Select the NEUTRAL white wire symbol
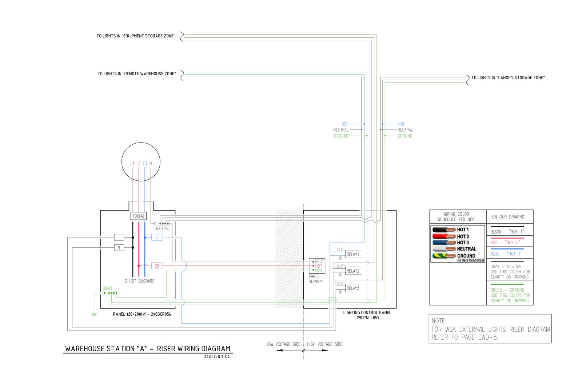Screen dimensions: 582x392 (443, 249)
